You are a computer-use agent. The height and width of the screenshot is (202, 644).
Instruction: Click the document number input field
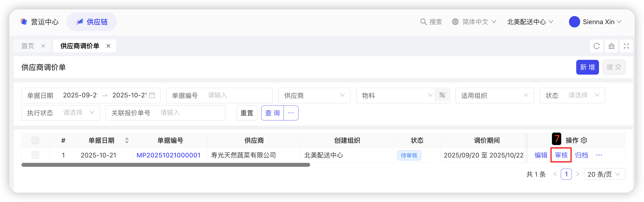[238, 96]
